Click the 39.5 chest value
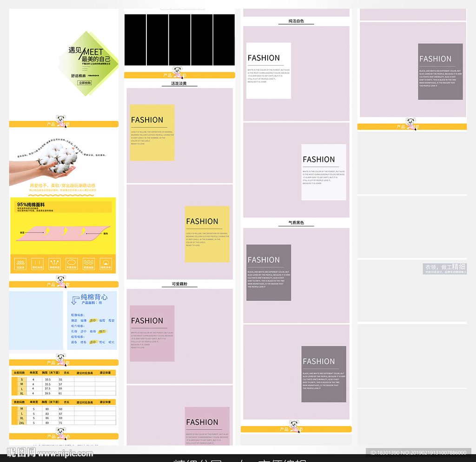Image resolution: width=476 pixels, height=462 pixels. tap(48, 393)
